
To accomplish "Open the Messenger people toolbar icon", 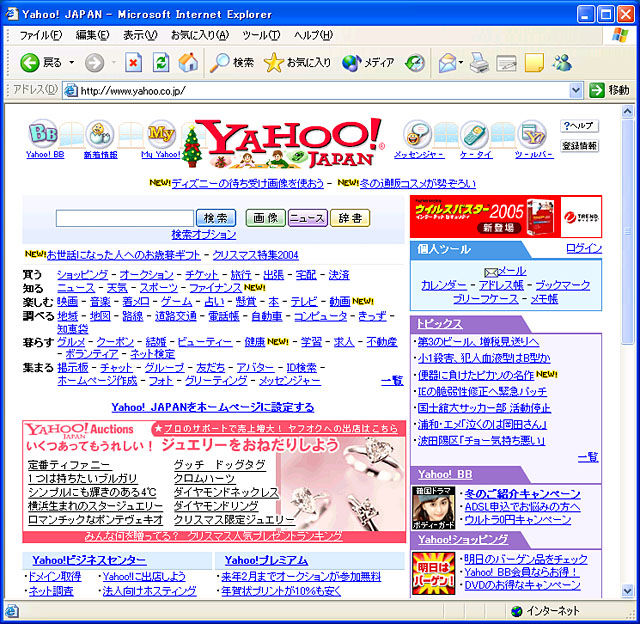I will (x=562, y=62).
